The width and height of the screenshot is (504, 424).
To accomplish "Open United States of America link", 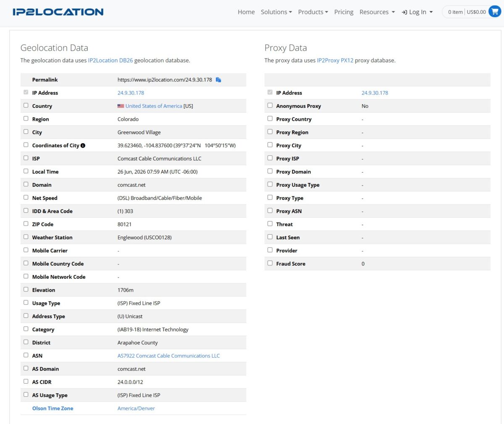I will tap(154, 106).
